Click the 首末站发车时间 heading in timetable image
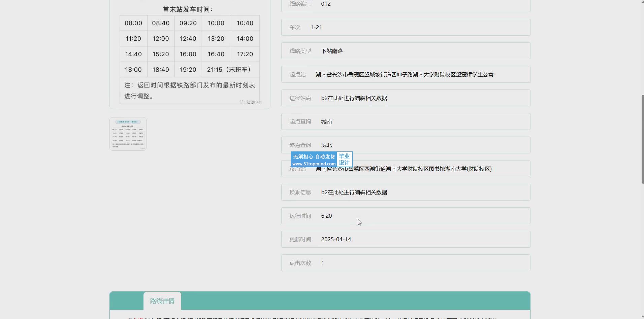 click(x=188, y=9)
